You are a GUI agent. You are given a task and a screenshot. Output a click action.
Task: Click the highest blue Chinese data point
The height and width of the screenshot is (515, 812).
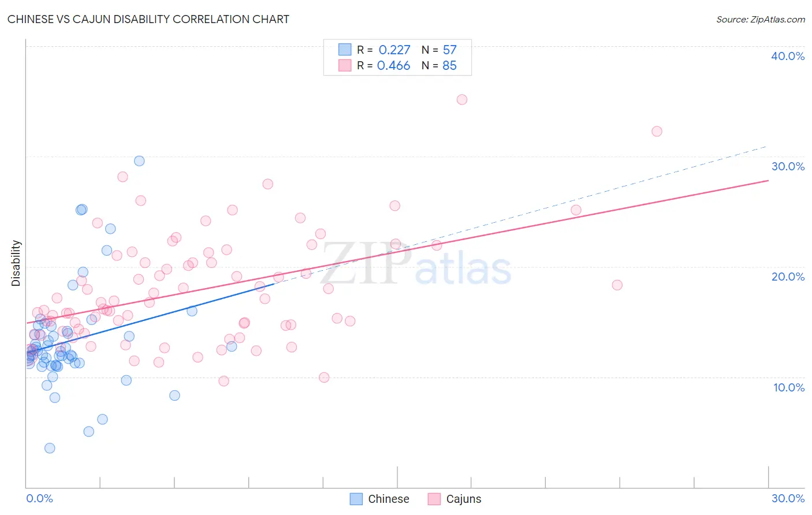pos(139,161)
